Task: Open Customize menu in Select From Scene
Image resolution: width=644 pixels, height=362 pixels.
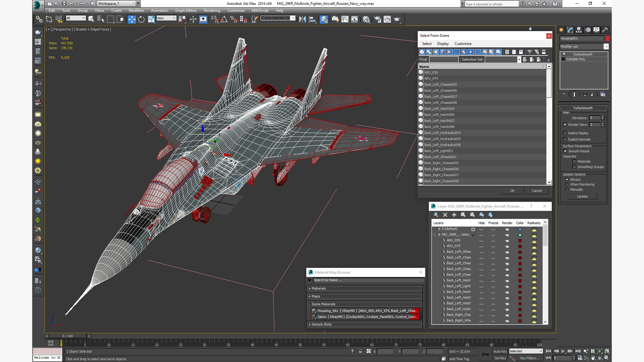Action: coord(463,44)
